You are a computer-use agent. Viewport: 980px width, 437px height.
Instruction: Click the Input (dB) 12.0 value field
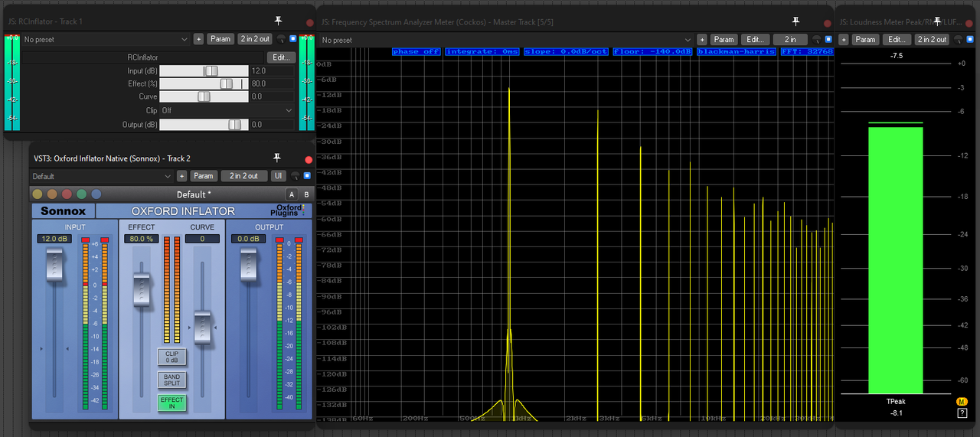tap(272, 70)
